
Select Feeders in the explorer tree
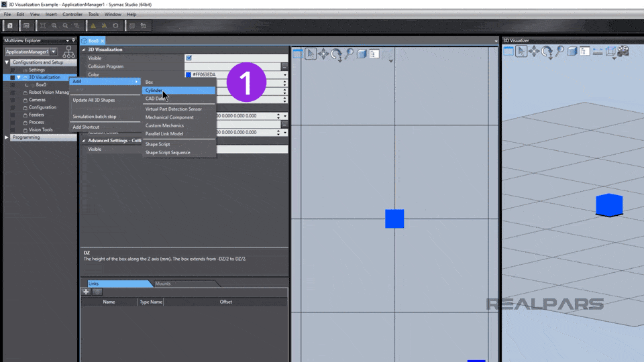[x=36, y=115]
